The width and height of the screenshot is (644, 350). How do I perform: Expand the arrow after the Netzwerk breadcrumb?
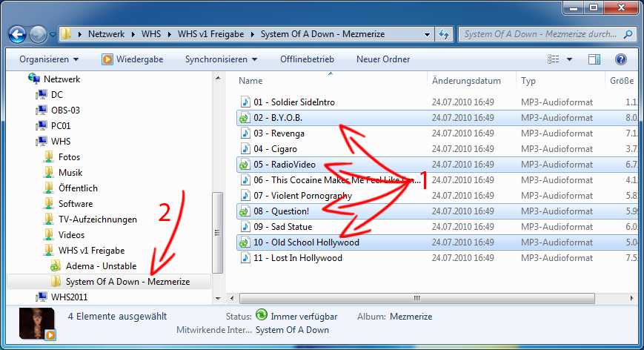coord(133,35)
